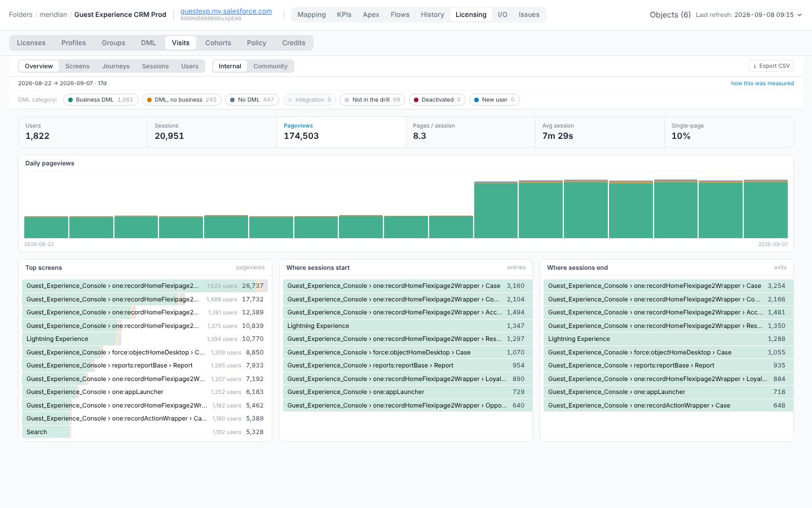The height and width of the screenshot is (508, 812).
Task: Open the Policy sub-tab
Action: tap(257, 43)
